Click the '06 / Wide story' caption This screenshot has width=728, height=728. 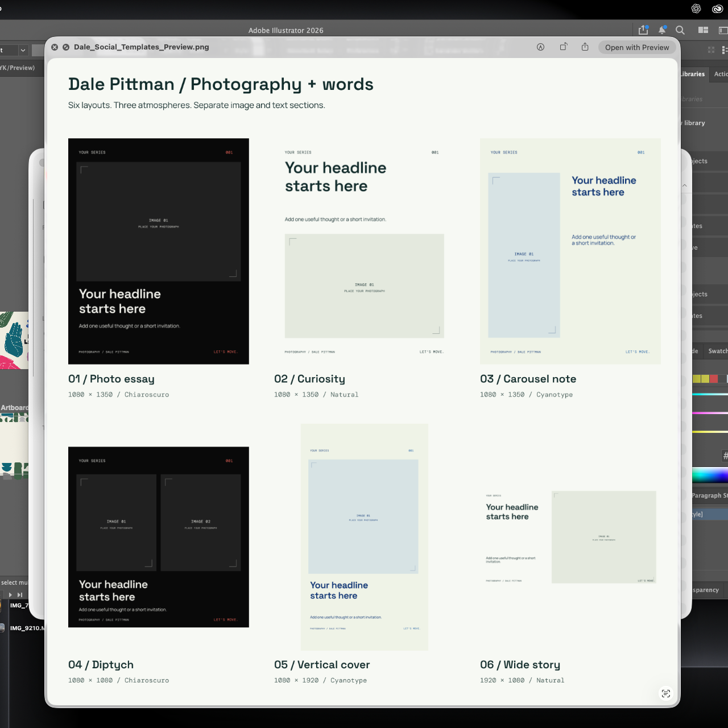520,665
